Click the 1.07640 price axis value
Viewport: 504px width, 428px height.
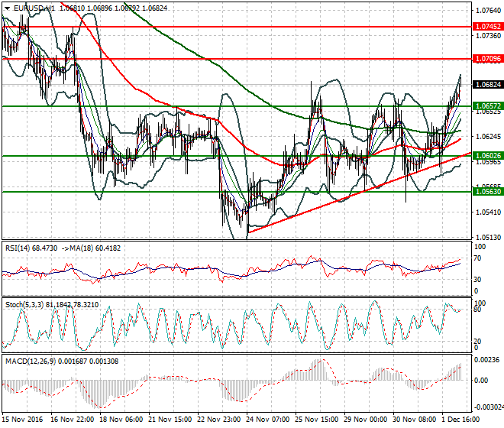tap(488, 11)
